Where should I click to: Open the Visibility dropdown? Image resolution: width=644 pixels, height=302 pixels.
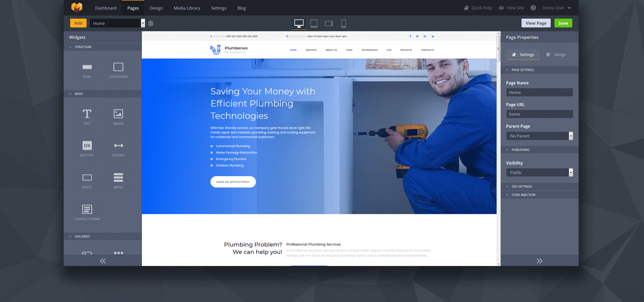pyautogui.click(x=539, y=173)
